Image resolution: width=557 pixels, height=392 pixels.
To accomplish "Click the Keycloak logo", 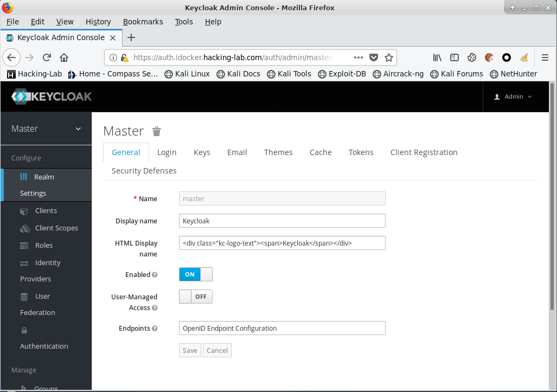I will coord(52,97).
